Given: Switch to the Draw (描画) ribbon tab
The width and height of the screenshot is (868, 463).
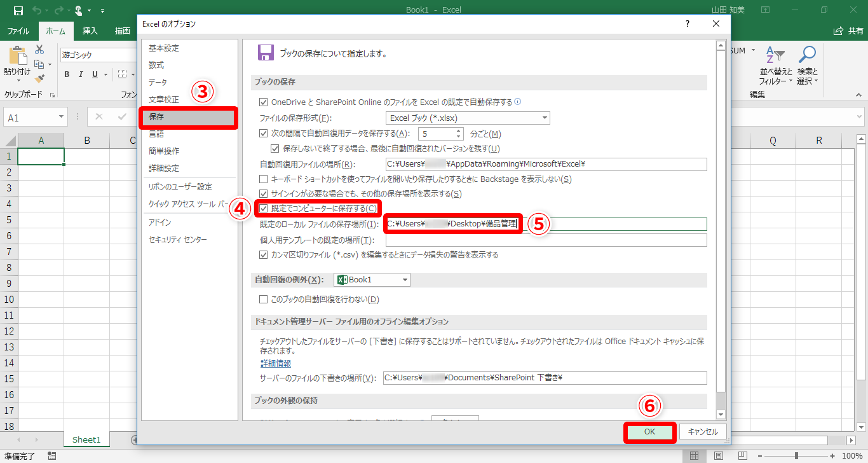Looking at the screenshot, I should pyautogui.click(x=123, y=31).
